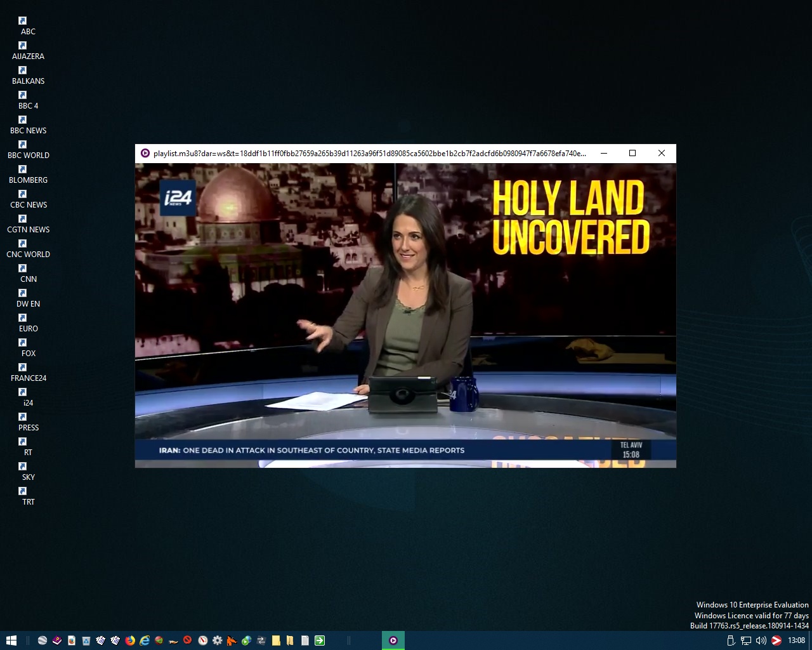The width and height of the screenshot is (812, 650).
Task: Click the SKY desktop shortcut
Action: point(28,472)
